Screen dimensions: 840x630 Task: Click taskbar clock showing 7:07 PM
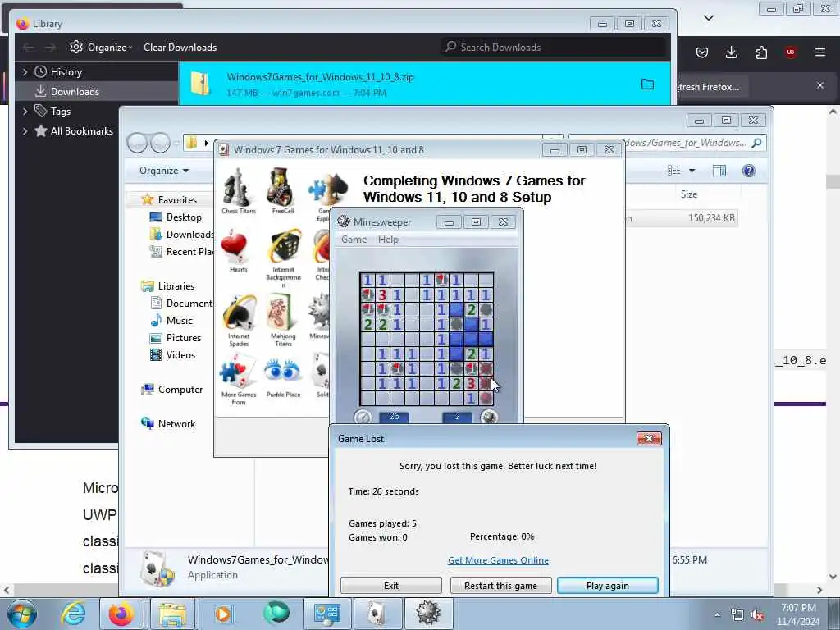pos(798,614)
